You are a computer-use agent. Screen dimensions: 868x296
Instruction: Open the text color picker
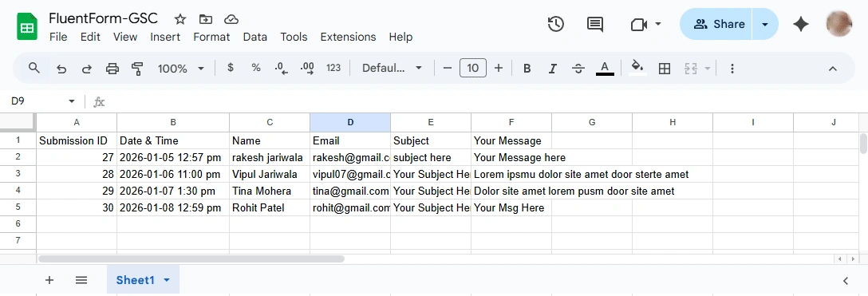coord(605,68)
